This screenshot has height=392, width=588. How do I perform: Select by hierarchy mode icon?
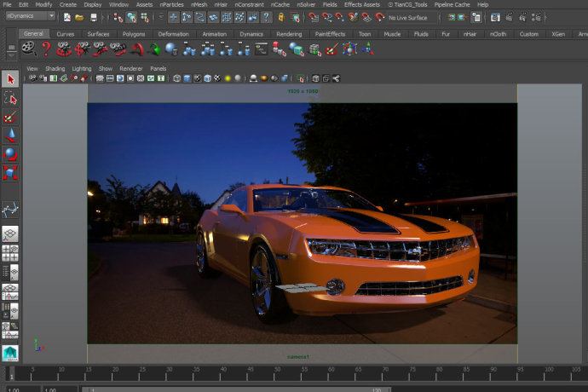[x=118, y=17]
